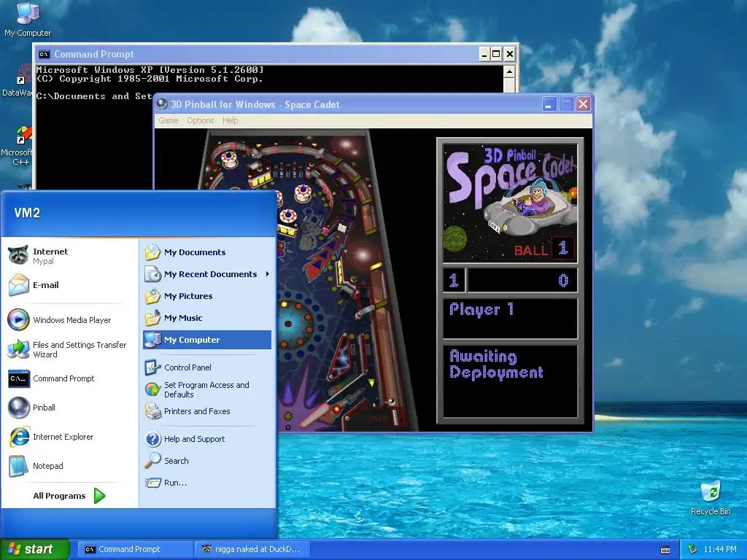
Task: Open Mypal Internet raccoon icon
Action: point(18,256)
